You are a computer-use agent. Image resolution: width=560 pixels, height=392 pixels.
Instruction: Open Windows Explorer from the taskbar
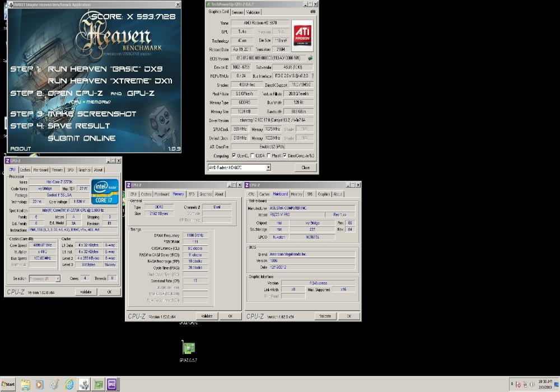pos(25,385)
